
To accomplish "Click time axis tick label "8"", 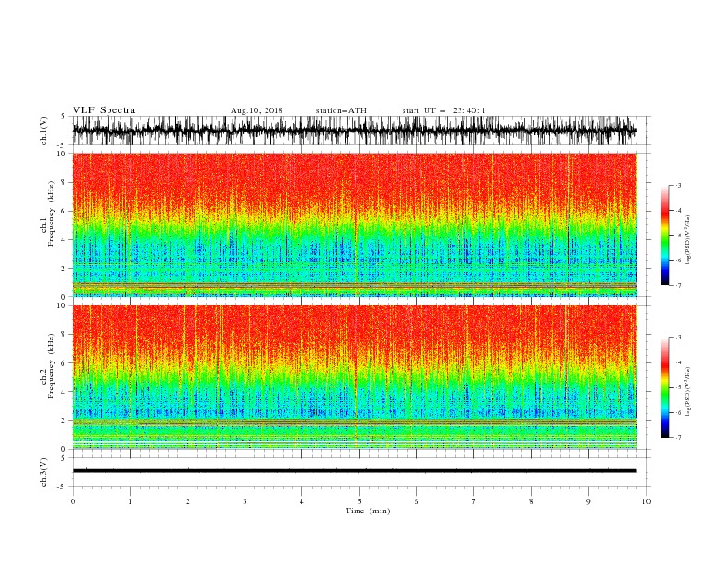I will 531,501.
